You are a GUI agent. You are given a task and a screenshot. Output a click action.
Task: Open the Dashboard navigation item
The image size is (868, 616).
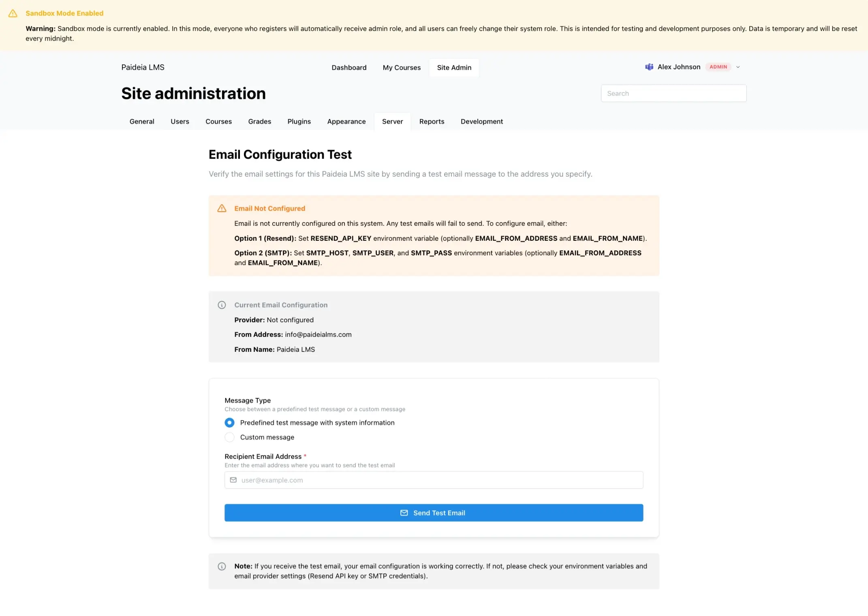(349, 68)
